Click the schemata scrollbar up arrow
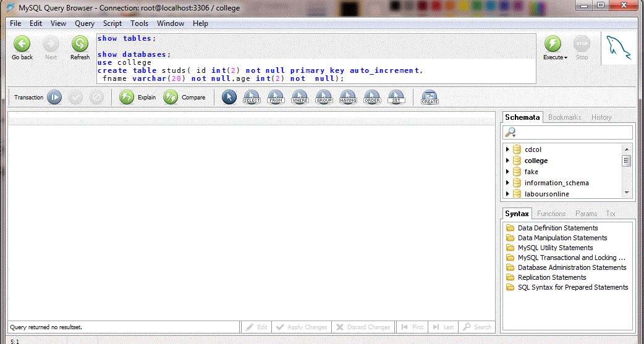 point(626,149)
